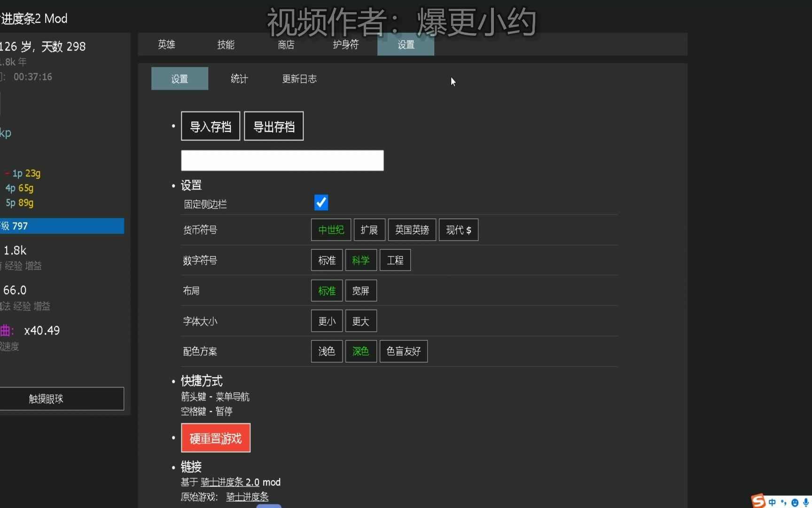Screen dimensions: 812x508
Task: Click the 导出存档 button
Action: click(274, 126)
